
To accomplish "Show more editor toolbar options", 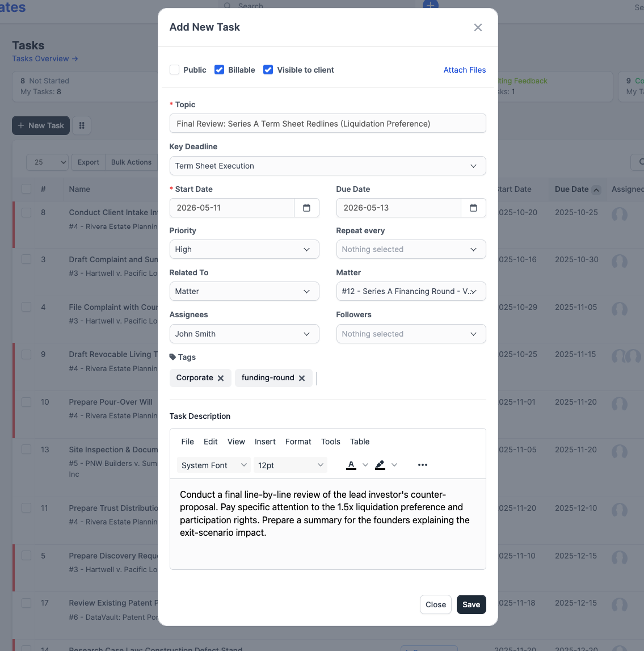I will [422, 465].
